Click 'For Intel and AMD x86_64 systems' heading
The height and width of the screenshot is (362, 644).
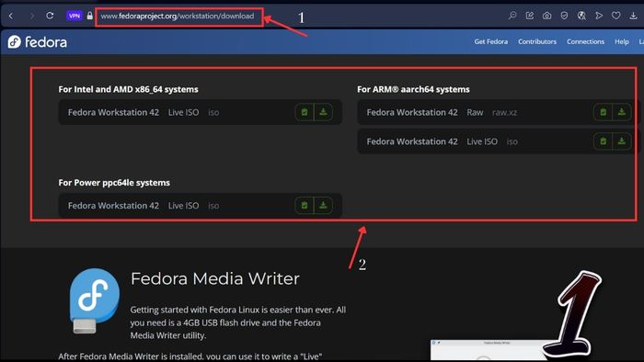coord(128,89)
